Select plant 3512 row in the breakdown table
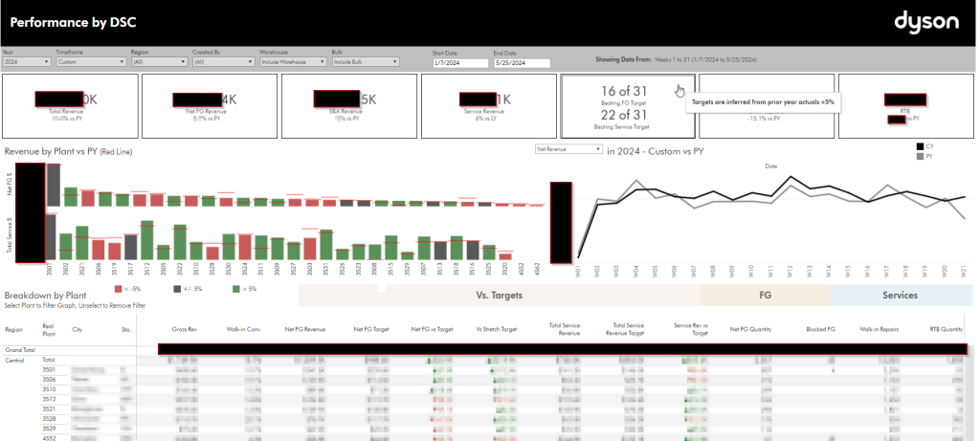Image resolution: width=980 pixels, height=441 pixels. (x=50, y=400)
